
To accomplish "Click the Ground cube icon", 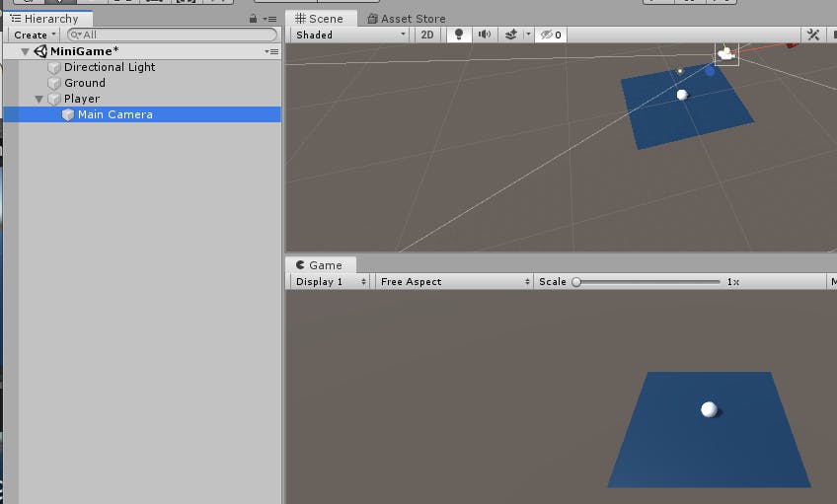I will point(54,83).
